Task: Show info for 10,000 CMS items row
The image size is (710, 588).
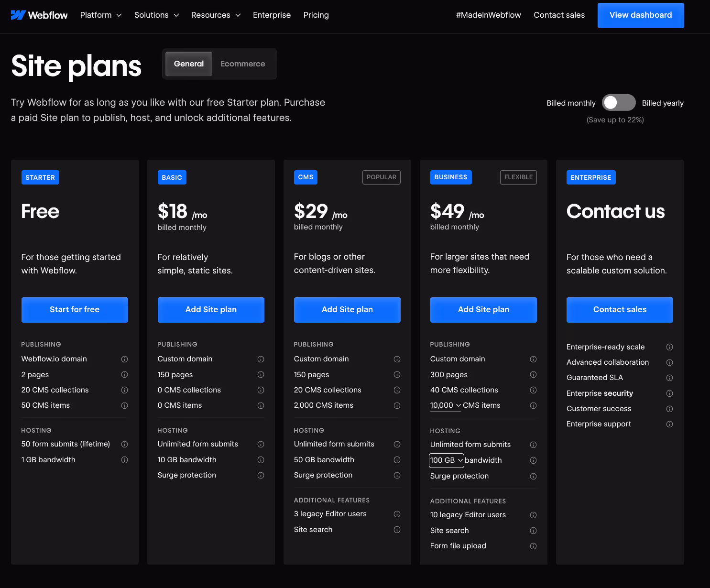Action: pos(533,405)
